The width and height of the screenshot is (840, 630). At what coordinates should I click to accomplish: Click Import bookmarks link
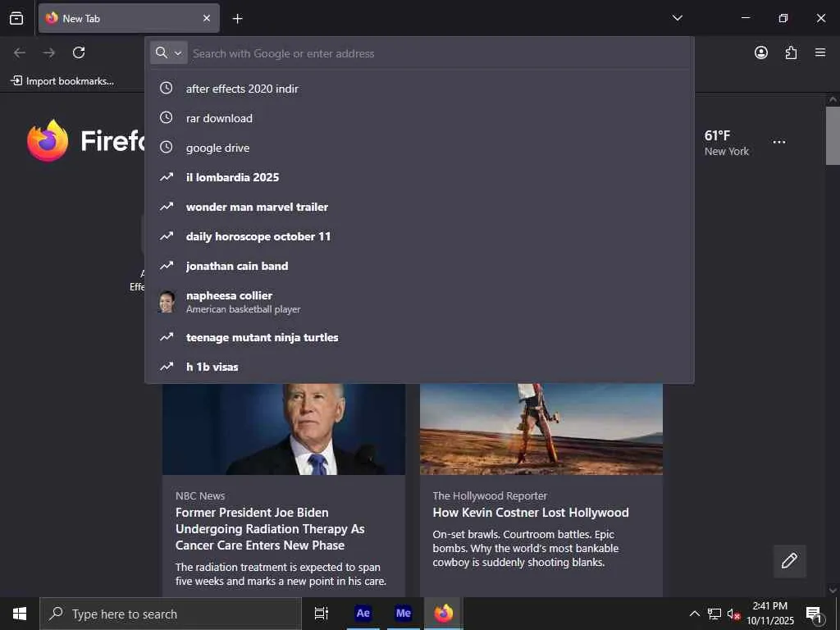point(62,81)
